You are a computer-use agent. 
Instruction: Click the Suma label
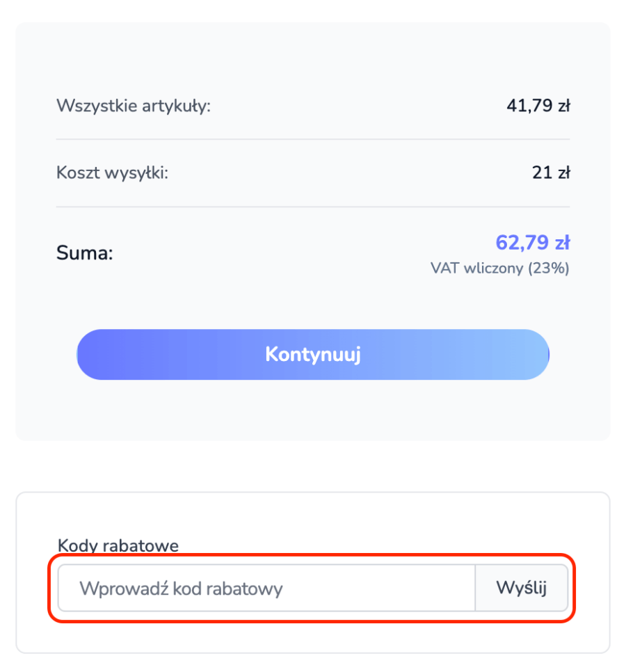click(84, 253)
